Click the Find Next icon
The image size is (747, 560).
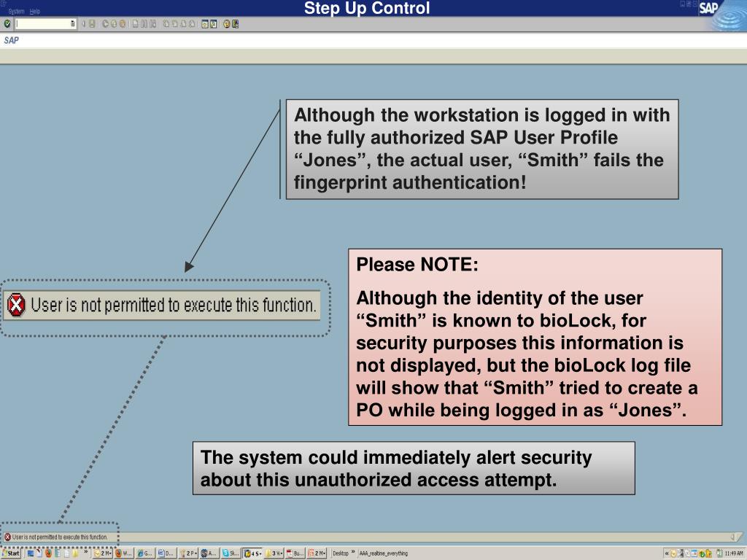point(153,23)
